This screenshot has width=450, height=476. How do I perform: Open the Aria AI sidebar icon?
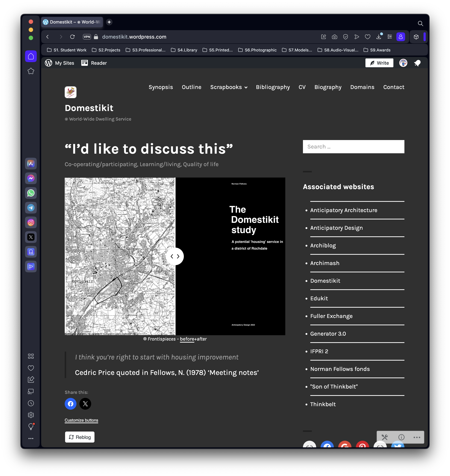(x=31, y=164)
